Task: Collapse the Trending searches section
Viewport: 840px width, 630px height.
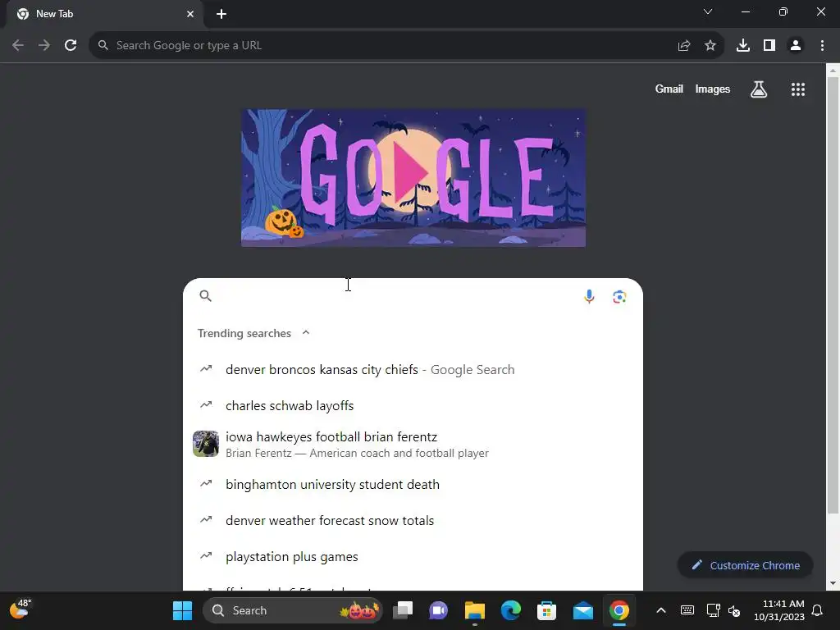Action: click(x=306, y=333)
